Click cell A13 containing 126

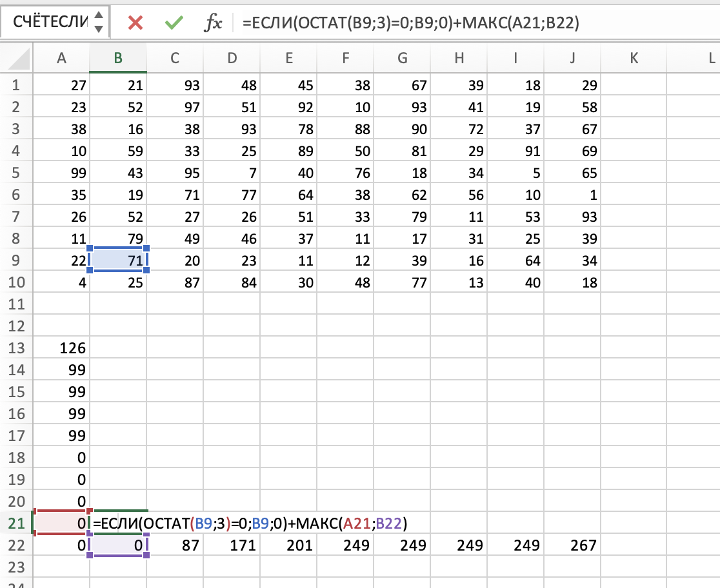click(x=62, y=348)
